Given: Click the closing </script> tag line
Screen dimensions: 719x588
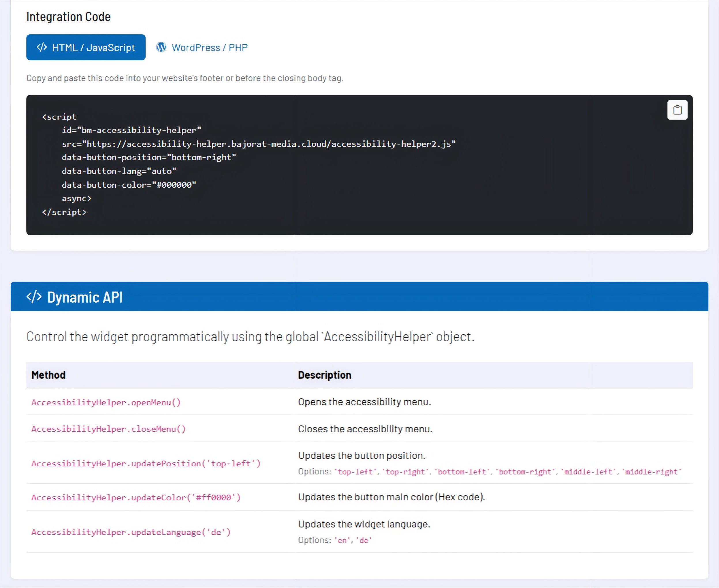Looking at the screenshot, I should click(x=64, y=212).
